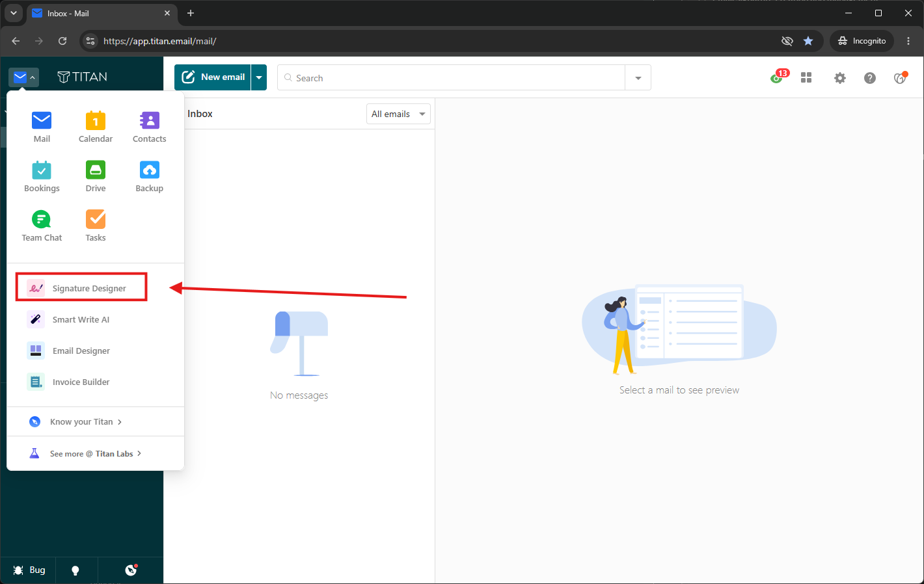The height and width of the screenshot is (584, 924).
Task: View site information icon in address bar
Action: coord(91,41)
